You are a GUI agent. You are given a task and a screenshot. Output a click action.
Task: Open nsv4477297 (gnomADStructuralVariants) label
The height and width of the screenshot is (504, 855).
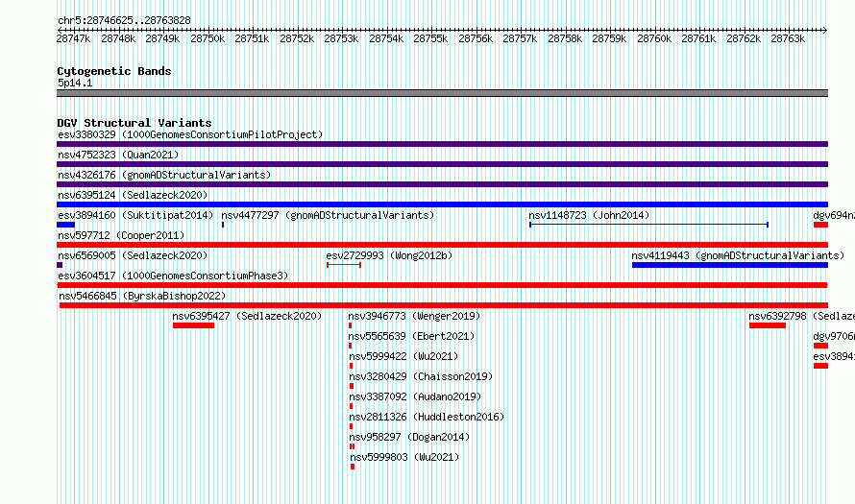pos(328,215)
